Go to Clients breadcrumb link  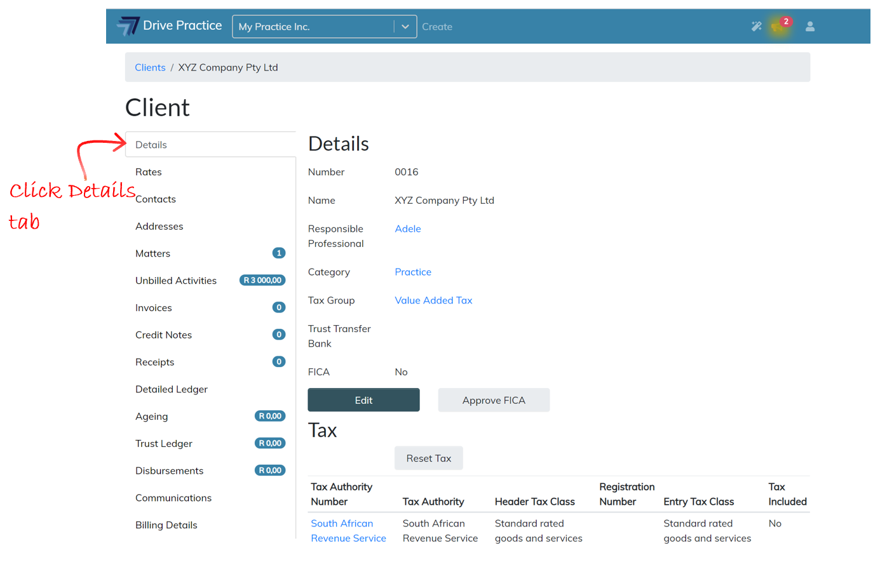point(150,67)
